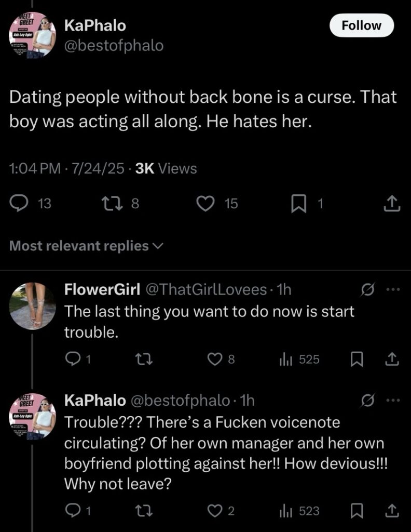The height and width of the screenshot is (532, 411).
Task: Open the @ThatGirlLovees handle link
Action: click(x=206, y=289)
